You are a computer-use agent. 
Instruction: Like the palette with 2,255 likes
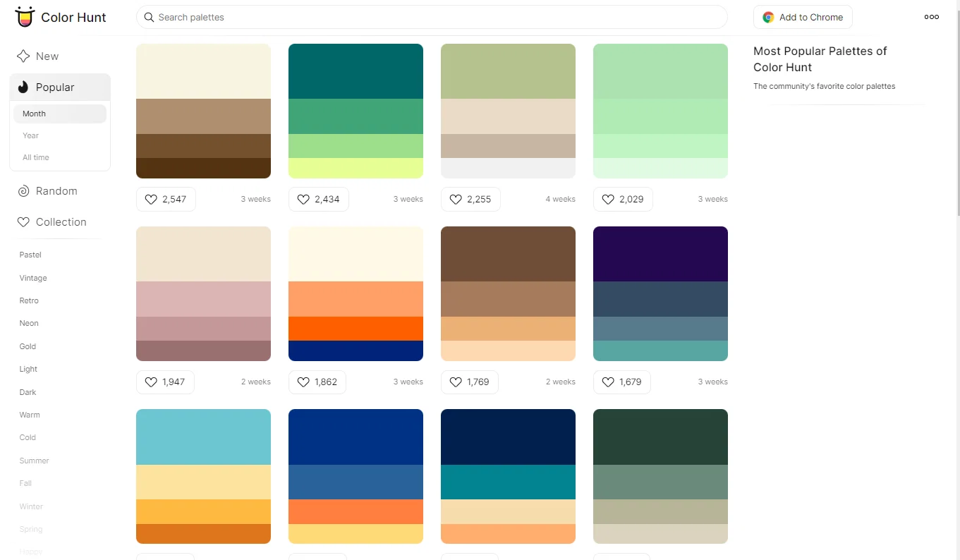point(470,200)
